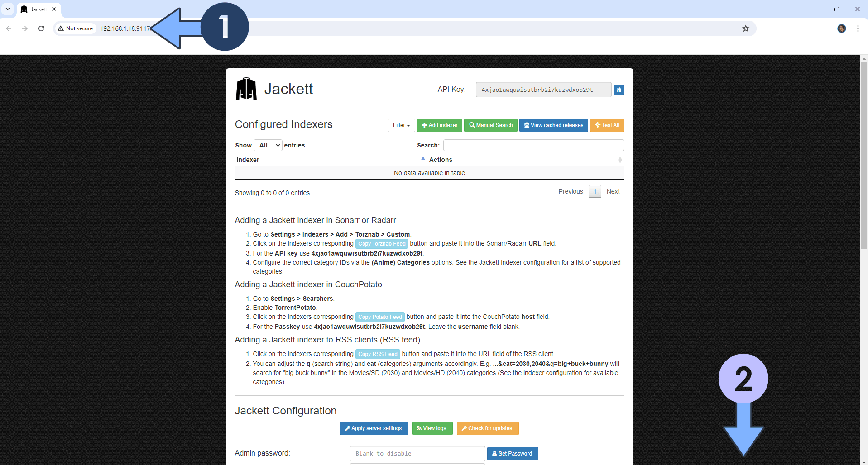The width and height of the screenshot is (868, 465).
Task: Copy the API key with clipboard icon
Action: (x=619, y=90)
